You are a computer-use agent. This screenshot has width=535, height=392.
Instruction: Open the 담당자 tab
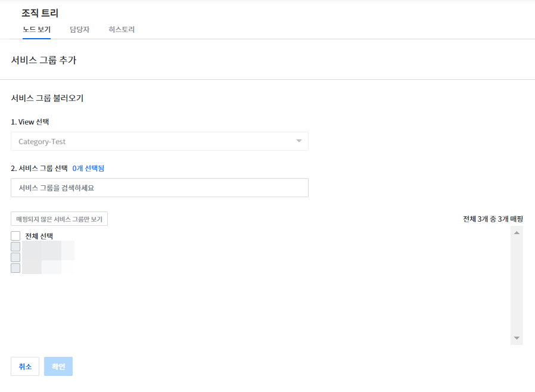tap(79, 29)
